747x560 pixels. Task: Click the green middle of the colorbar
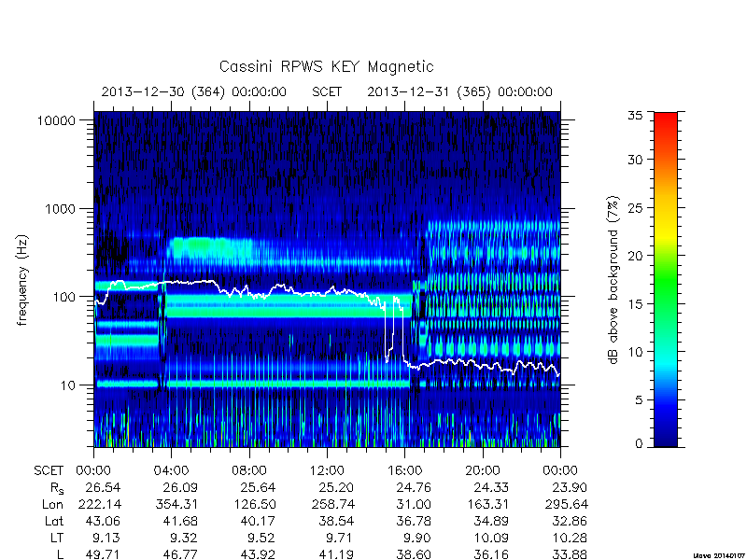click(x=666, y=280)
